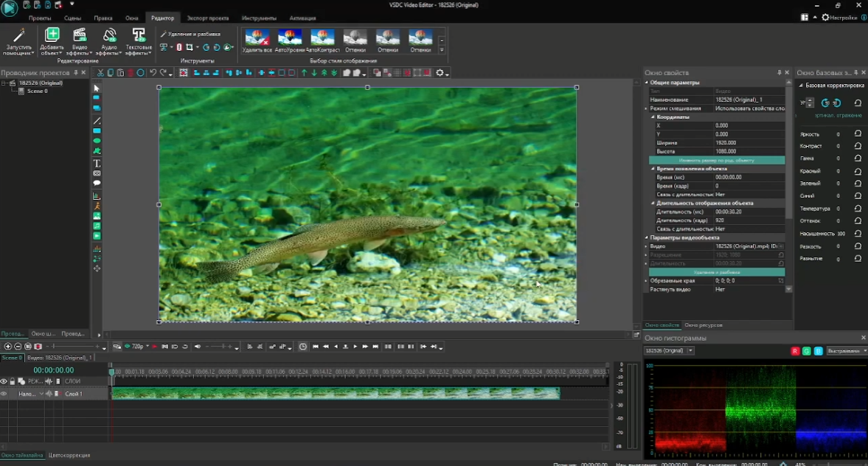Click the crop tool icon in Инструменты

pos(190,48)
